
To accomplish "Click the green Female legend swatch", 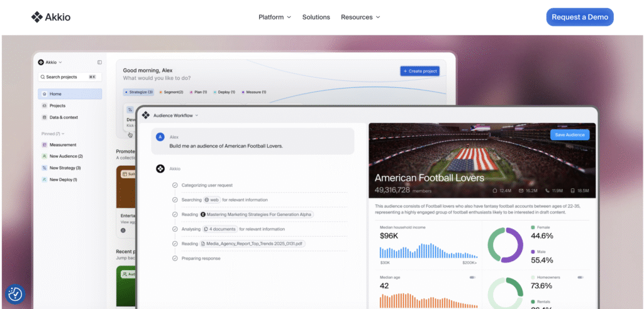I will 533,227.
